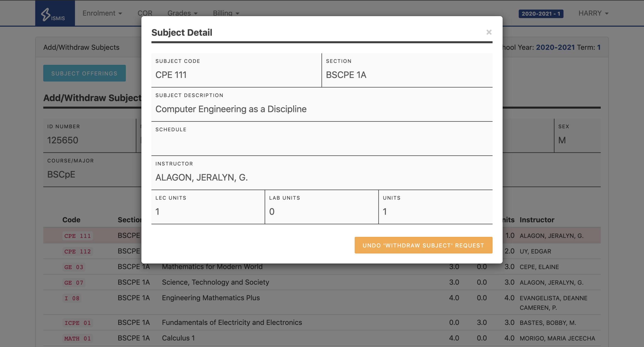Click Undo 'Withdraw Subject' Request button
This screenshot has height=347, width=644.
(x=423, y=245)
